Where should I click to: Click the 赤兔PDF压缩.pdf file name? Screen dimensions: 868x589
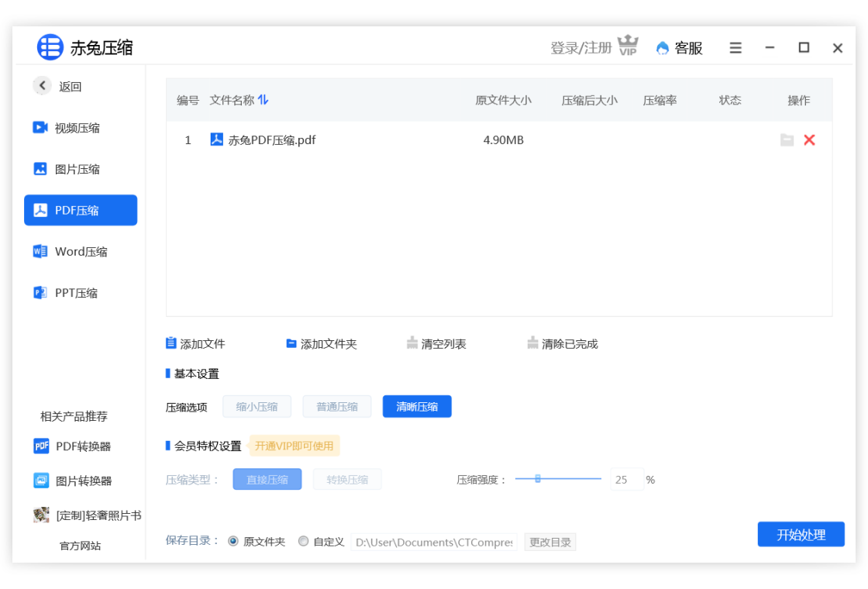pos(272,140)
